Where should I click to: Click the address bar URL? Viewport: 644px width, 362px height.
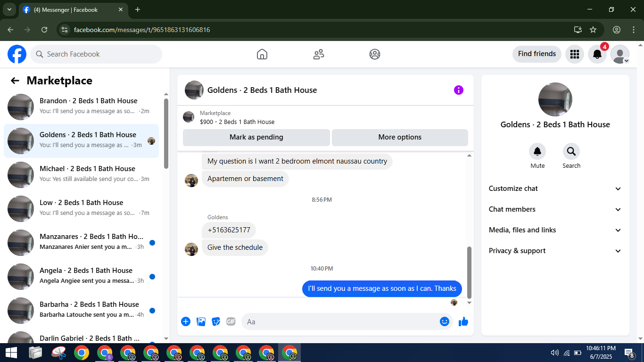tap(142, 30)
